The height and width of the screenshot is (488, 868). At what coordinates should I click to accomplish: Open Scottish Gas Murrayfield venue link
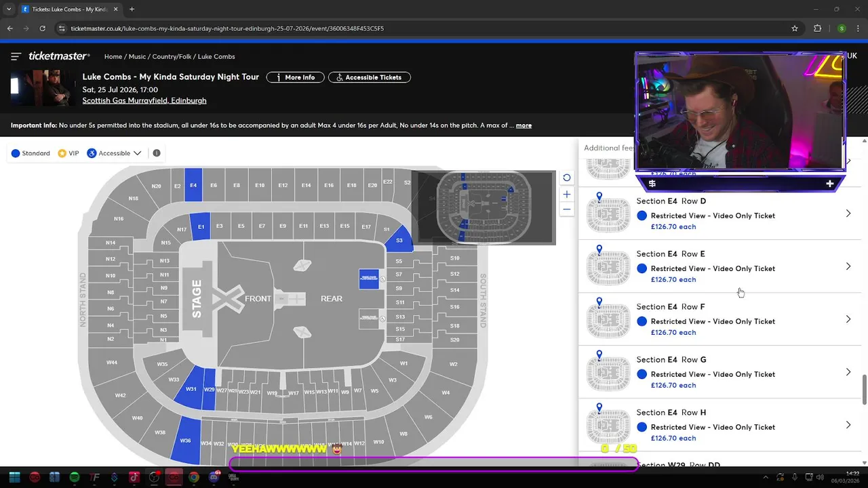click(x=144, y=100)
